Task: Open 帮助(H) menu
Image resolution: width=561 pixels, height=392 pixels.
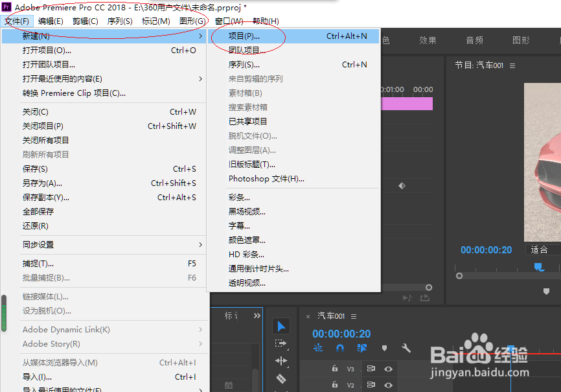Action: tap(266, 21)
